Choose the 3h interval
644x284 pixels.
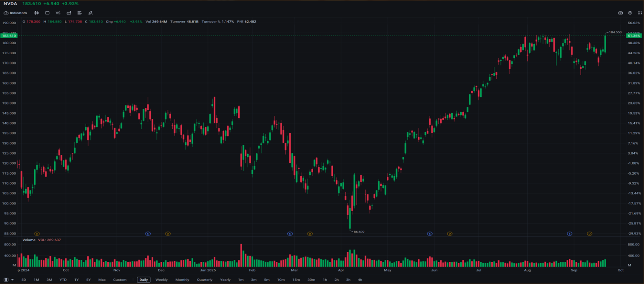(348, 280)
